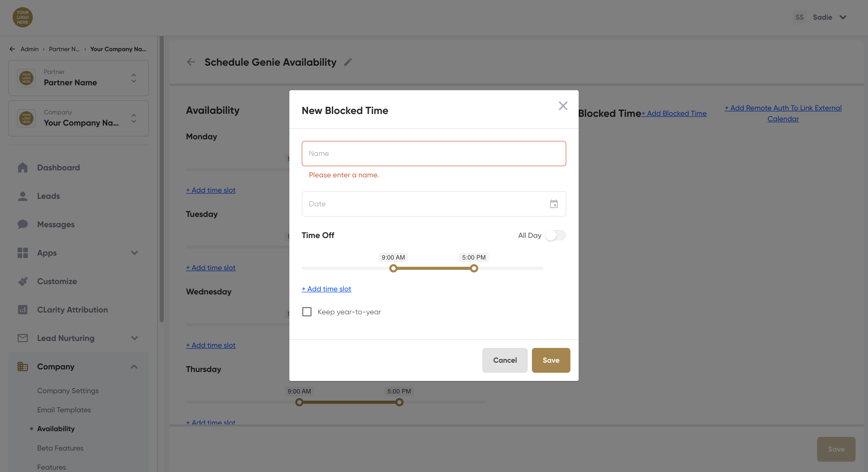Click the Messages chat bubble icon
The image size is (868, 472).
(22, 224)
